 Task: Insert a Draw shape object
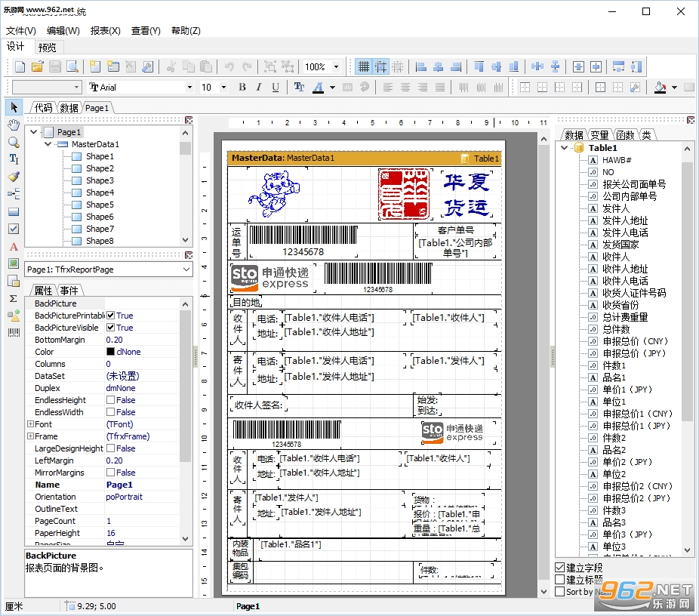14,316
